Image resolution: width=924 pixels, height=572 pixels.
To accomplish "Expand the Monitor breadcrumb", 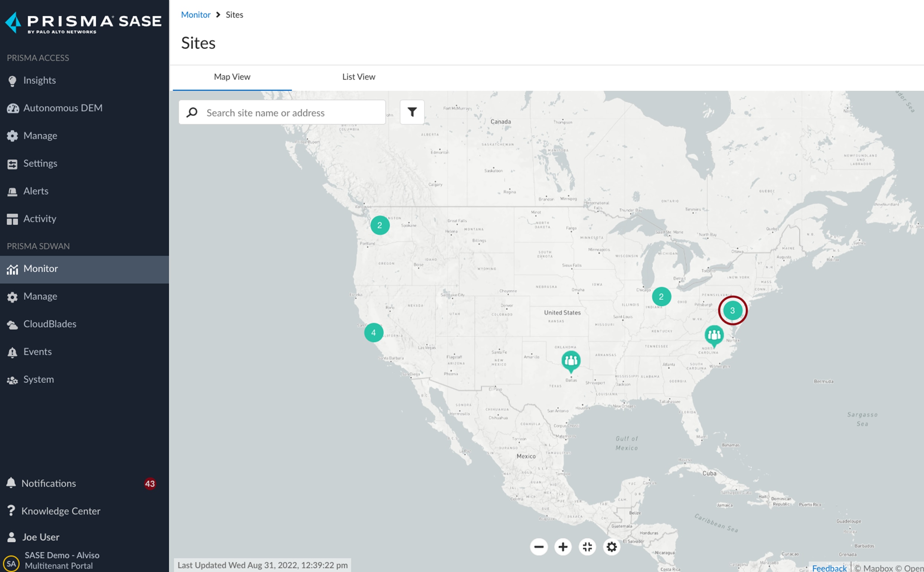I will (196, 15).
